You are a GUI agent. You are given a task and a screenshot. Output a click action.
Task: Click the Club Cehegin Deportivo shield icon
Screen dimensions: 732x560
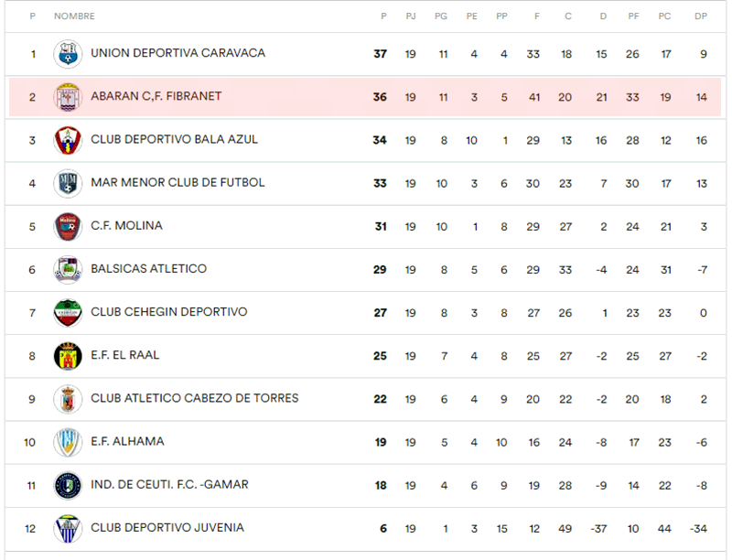coord(68,313)
